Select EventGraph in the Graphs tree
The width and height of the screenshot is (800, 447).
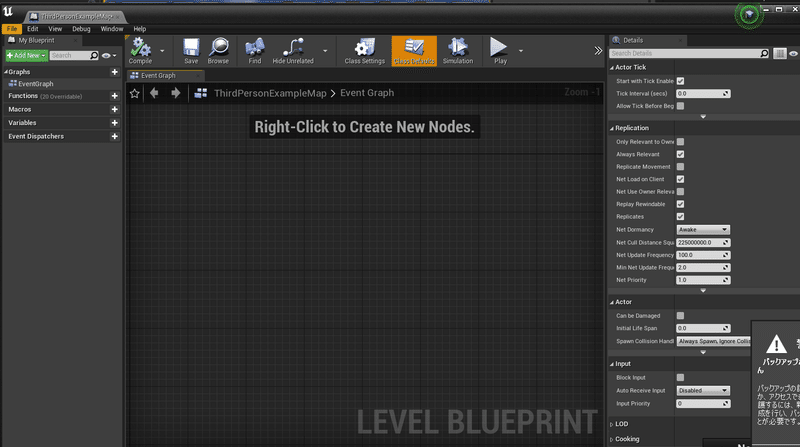(36, 84)
